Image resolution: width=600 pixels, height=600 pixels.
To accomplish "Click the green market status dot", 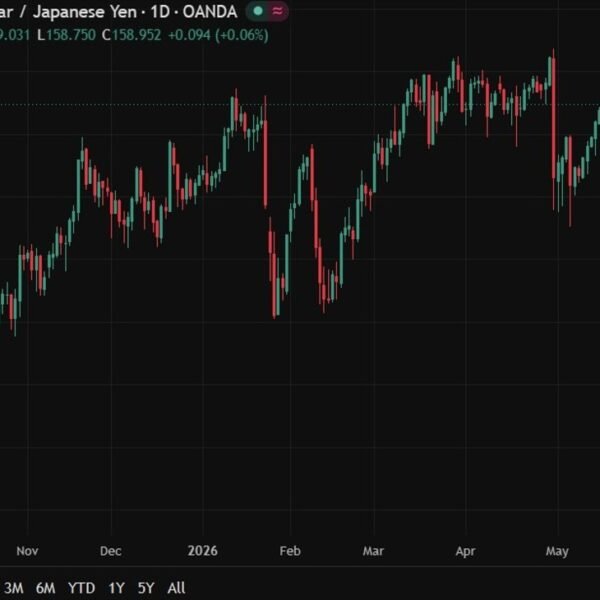I will point(258,11).
